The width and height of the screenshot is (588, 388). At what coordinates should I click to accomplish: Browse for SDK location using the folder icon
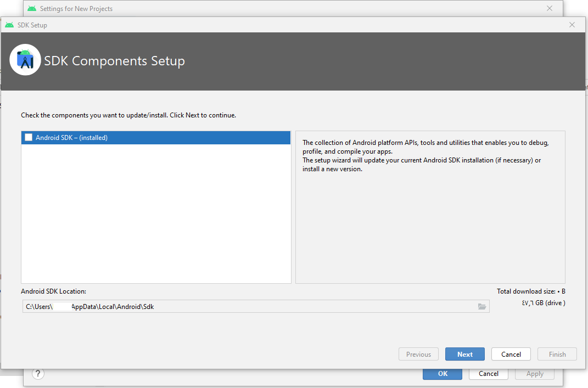click(x=482, y=307)
